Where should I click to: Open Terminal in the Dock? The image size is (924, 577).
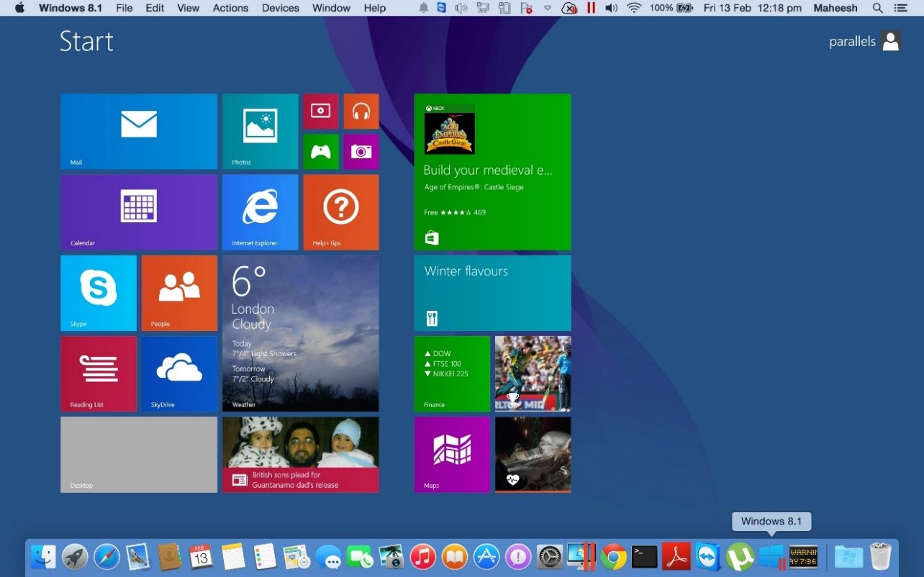(x=645, y=556)
